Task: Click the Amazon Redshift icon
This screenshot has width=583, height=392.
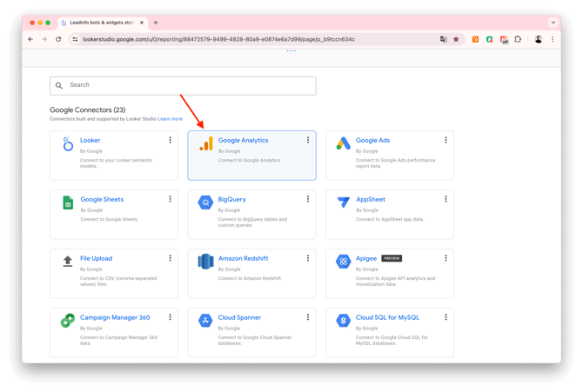Action: click(205, 262)
